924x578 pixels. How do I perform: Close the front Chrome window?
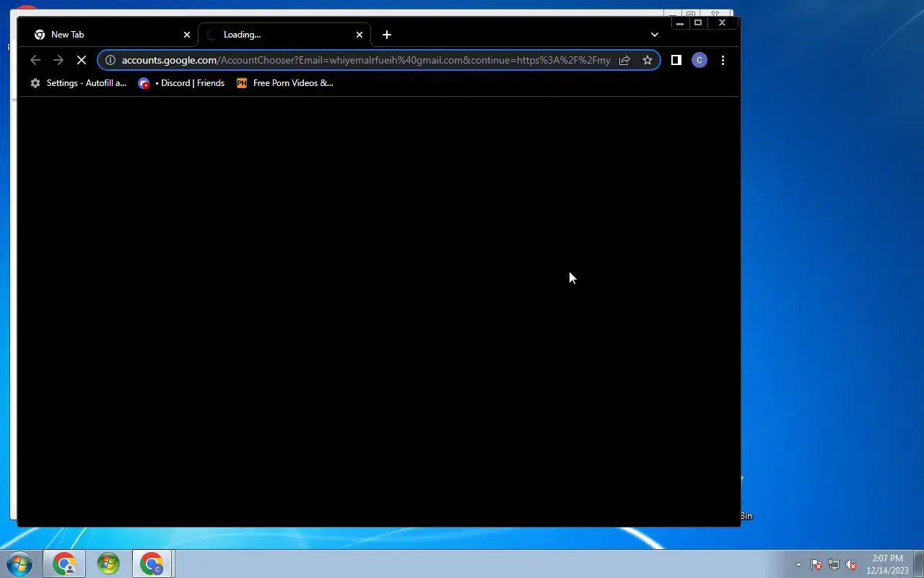click(722, 23)
